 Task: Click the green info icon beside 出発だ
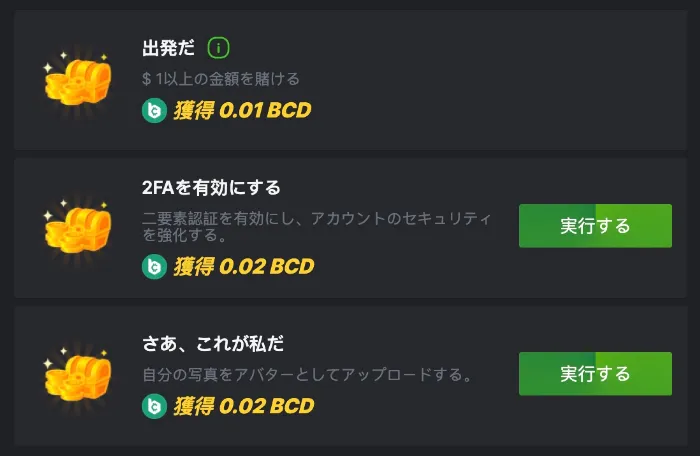click(219, 47)
